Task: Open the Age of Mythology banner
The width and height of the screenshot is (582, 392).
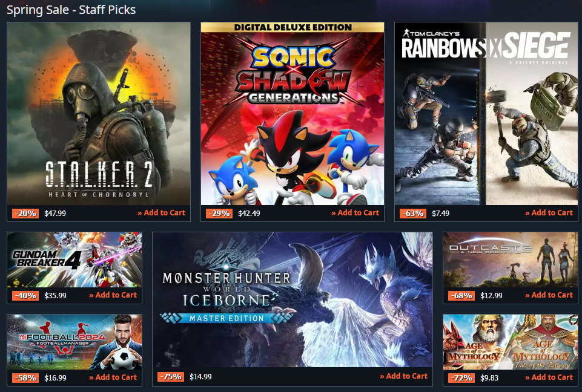Action: [511, 342]
